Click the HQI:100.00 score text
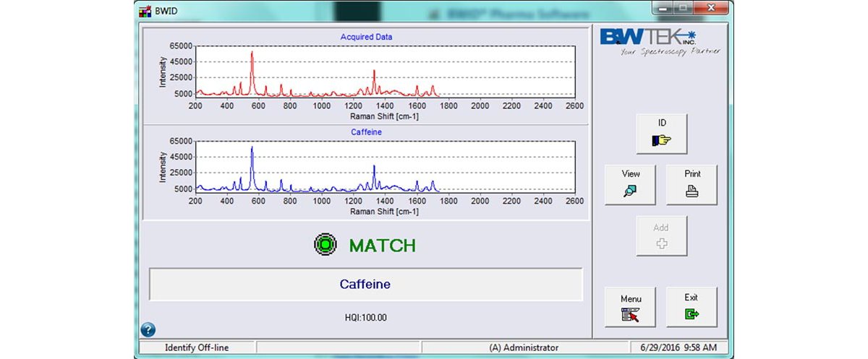Image resolution: width=868 pixels, height=359 pixels. tap(365, 317)
